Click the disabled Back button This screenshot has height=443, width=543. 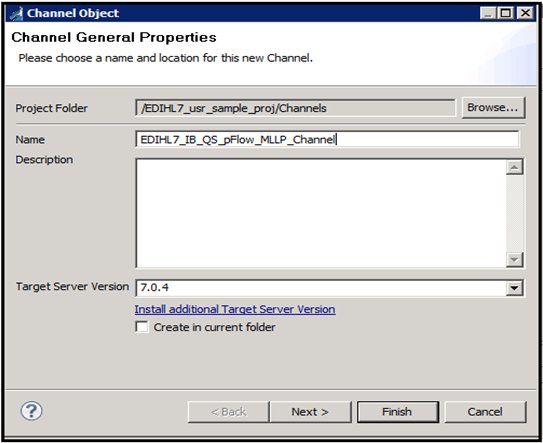point(229,412)
